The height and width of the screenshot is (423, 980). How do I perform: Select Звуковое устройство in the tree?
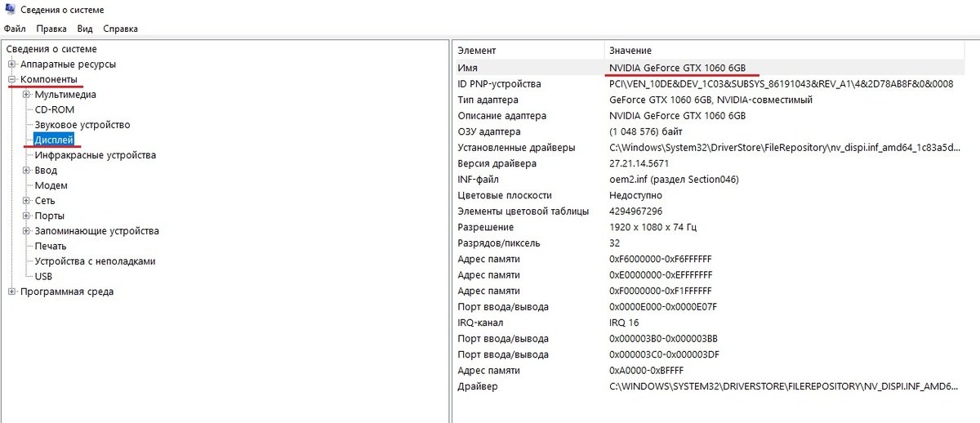pyautogui.click(x=82, y=125)
